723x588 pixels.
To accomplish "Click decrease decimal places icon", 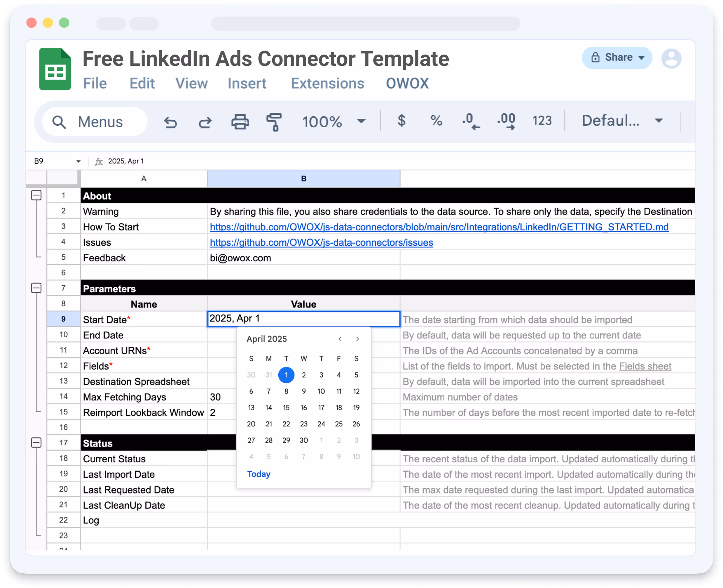I will click(x=471, y=121).
